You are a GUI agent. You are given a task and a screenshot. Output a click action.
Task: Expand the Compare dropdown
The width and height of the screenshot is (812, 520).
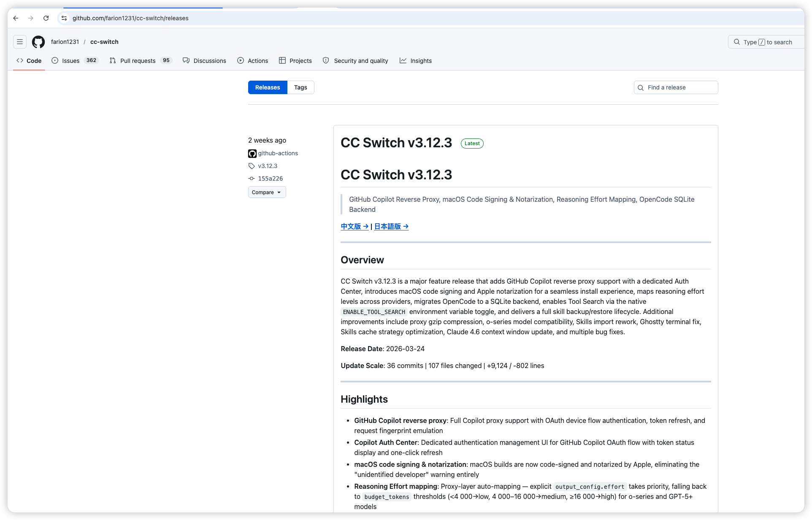coord(267,192)
